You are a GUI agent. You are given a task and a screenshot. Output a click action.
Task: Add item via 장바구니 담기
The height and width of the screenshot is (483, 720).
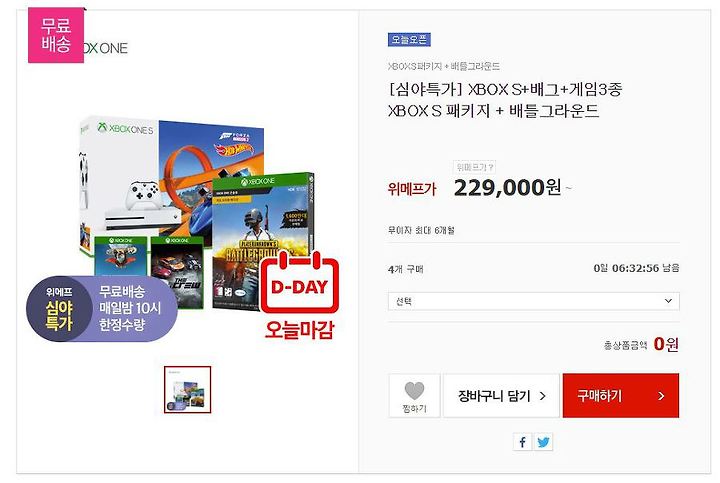[x=501, y=396]
